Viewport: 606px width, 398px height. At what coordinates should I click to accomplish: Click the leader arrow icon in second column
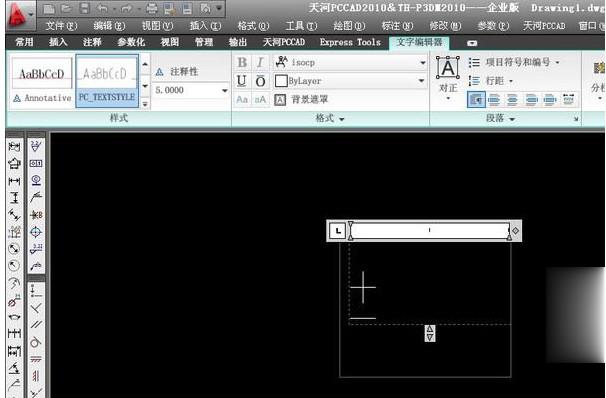(x=36, y=198)
